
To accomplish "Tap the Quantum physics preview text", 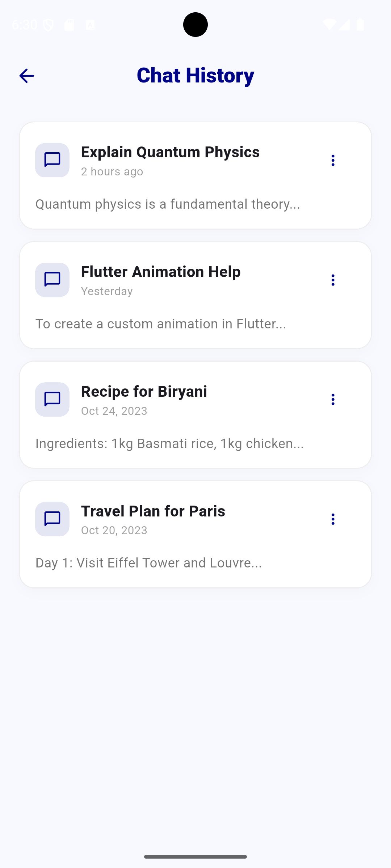I will point(168,204).
